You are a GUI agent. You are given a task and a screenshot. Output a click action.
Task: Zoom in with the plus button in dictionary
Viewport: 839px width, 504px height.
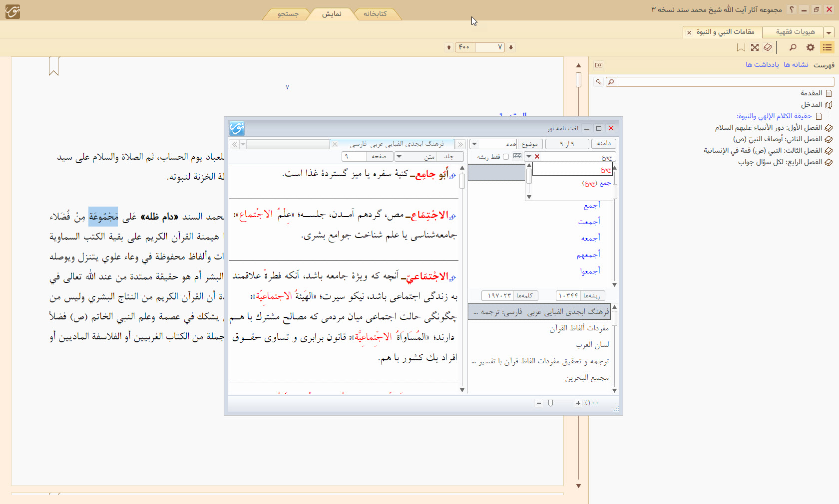(578, 403)
